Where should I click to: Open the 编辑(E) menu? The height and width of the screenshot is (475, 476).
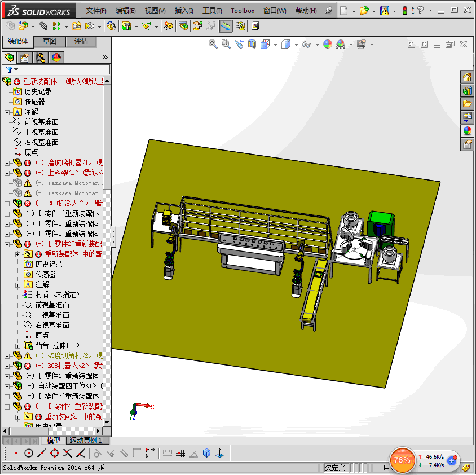click(125, 11)
